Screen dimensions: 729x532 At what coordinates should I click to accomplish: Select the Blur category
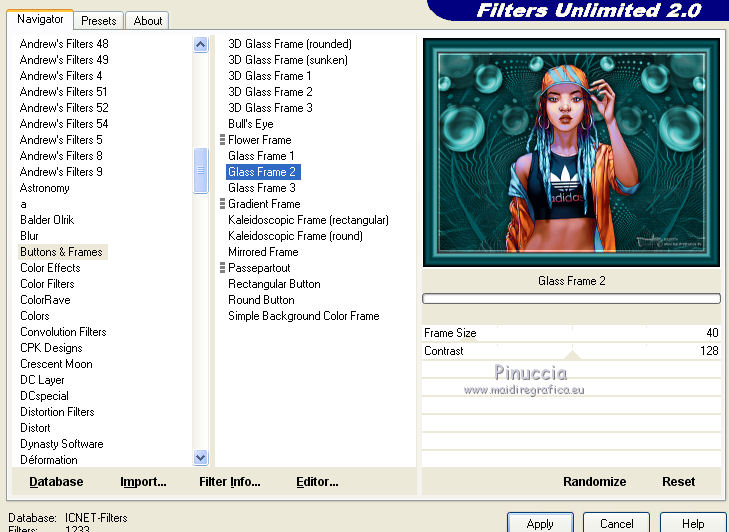(29, 236)
